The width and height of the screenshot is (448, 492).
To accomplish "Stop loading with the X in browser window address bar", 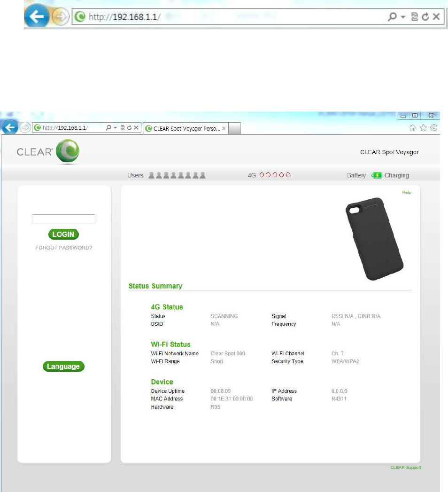I will (x=136, y=128).
